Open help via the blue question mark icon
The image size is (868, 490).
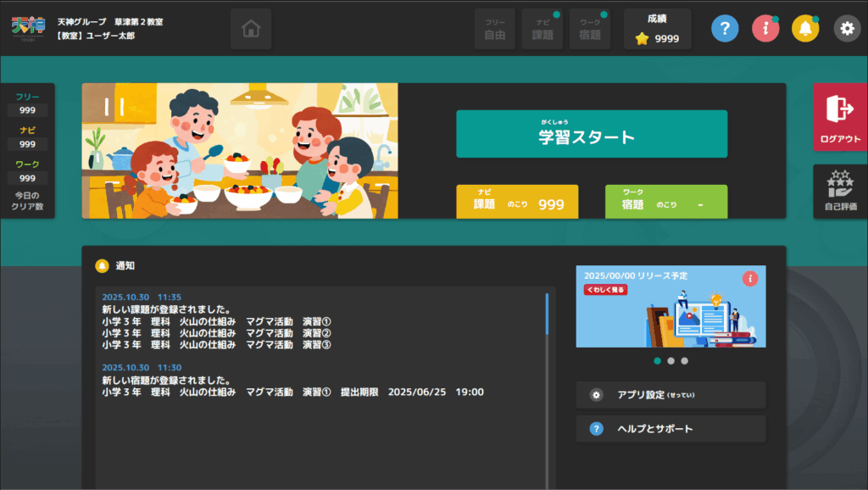pyautogui.click(x=724, y=28)
